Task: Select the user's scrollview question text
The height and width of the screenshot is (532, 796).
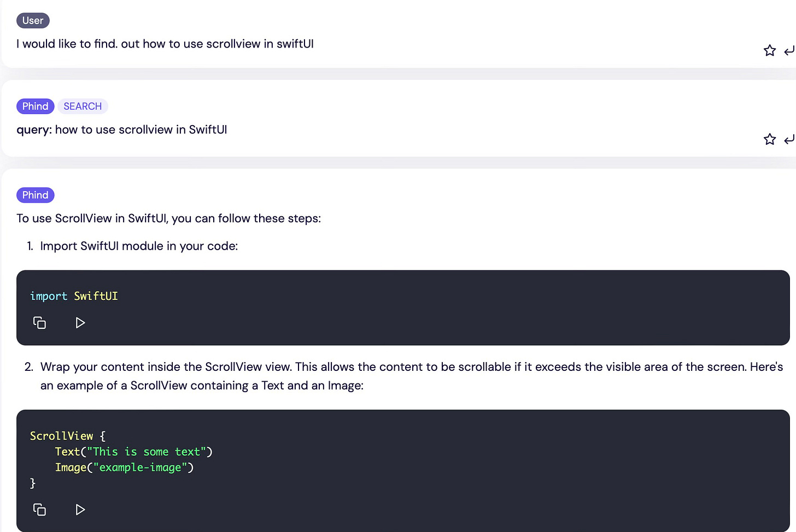Action: [165, 44]
